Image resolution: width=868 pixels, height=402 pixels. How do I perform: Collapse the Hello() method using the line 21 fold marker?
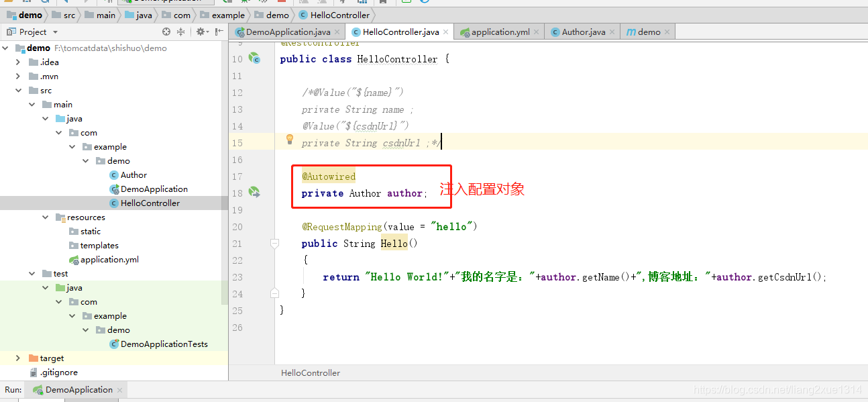click(274, 243)
